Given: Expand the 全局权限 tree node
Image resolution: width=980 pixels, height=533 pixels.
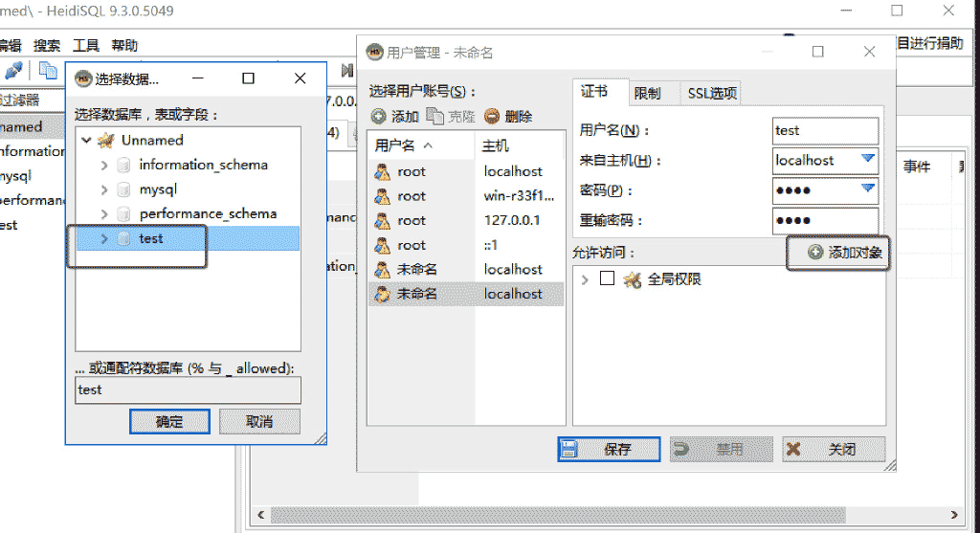Looking at the screenshot, I should [x=585, y=280].
